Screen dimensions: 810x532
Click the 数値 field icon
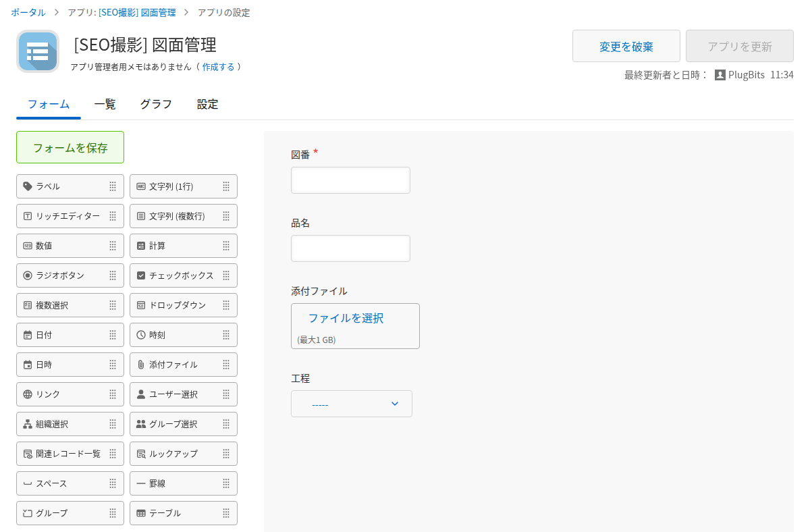tap(28, 246)
